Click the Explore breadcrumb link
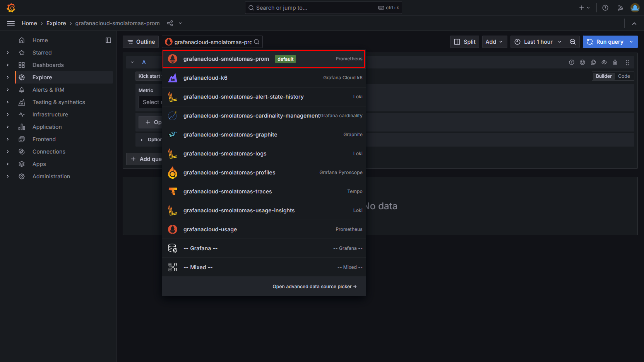 tap(56, 23)
